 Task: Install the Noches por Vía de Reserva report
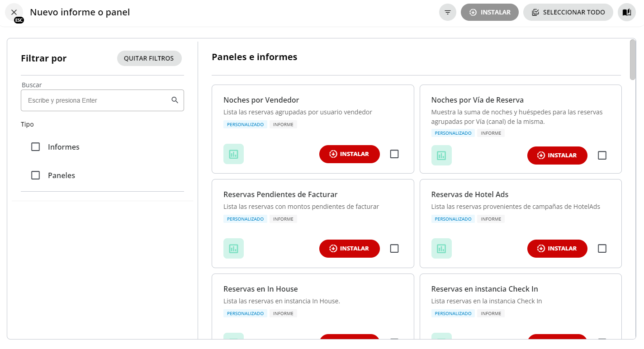click(557, 155)
